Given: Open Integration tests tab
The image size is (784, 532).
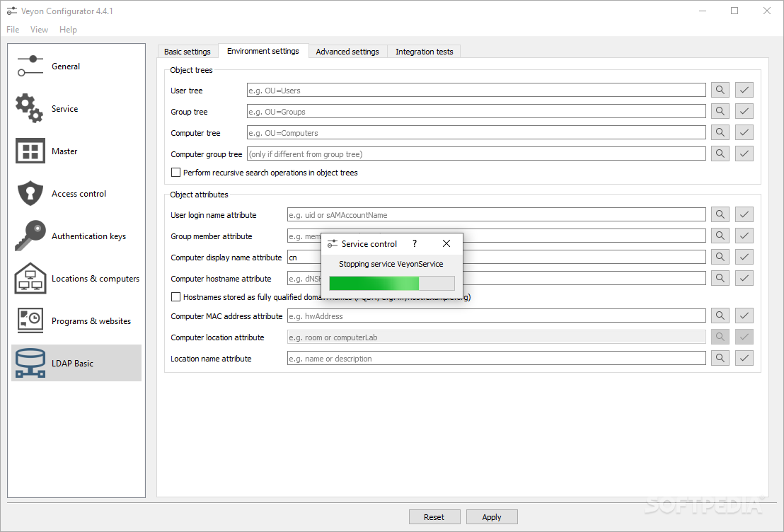Looking at the screenshot, I should (424, 52).
